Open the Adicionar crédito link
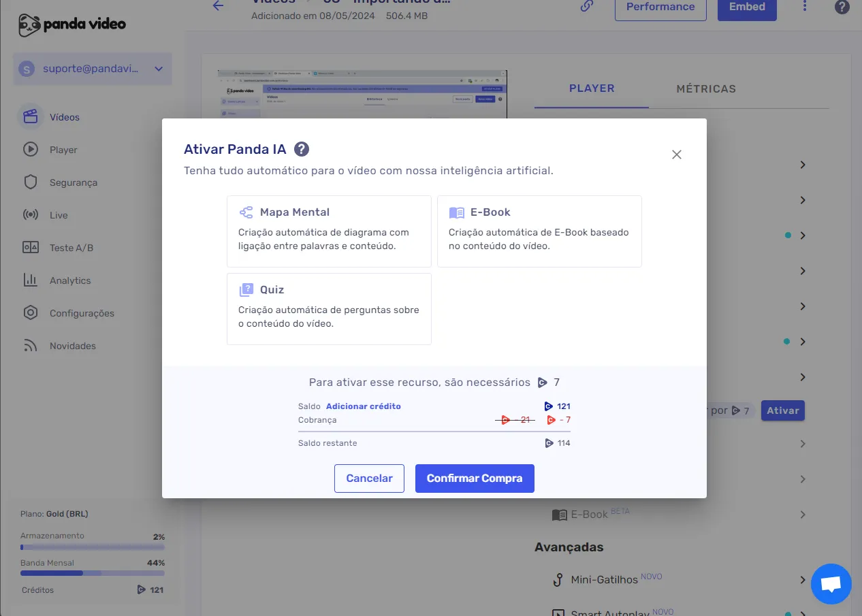This screenshot has width=862, height=616. [x=363, y=406]
